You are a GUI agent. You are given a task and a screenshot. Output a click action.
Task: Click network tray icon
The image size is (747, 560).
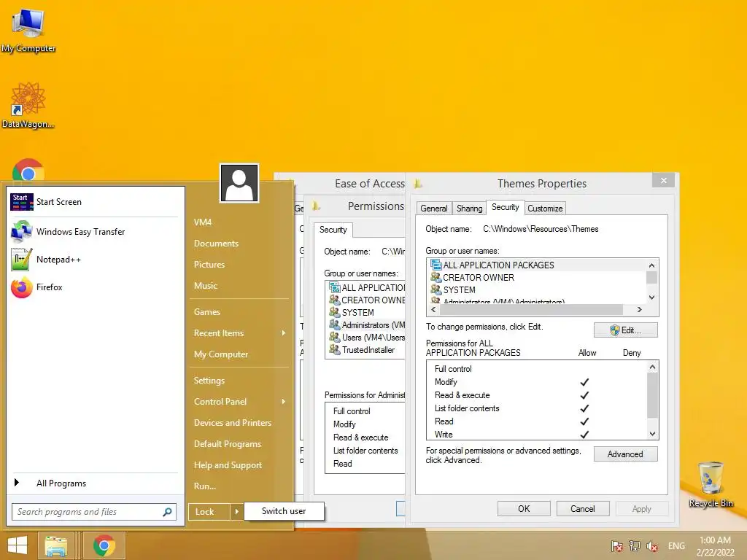point(635,546)
